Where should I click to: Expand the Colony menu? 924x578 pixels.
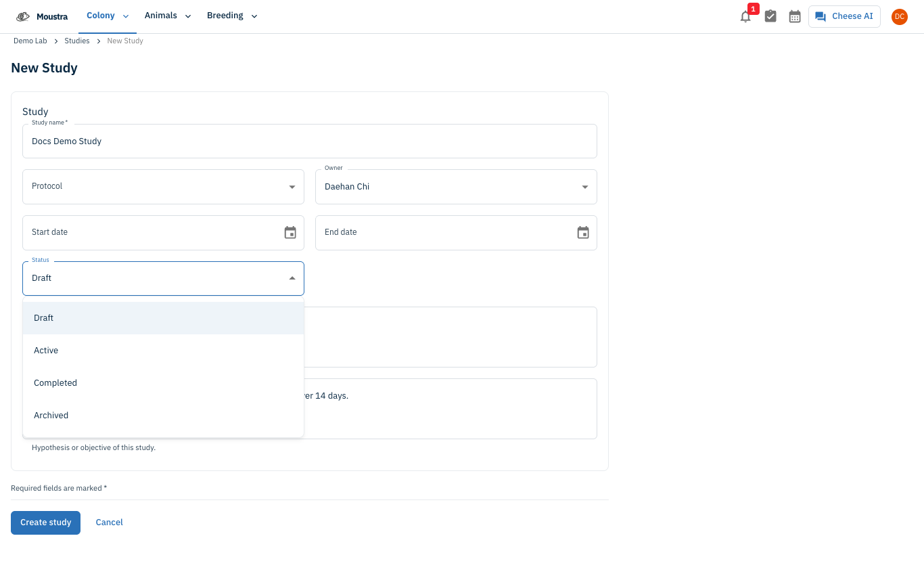108,16
